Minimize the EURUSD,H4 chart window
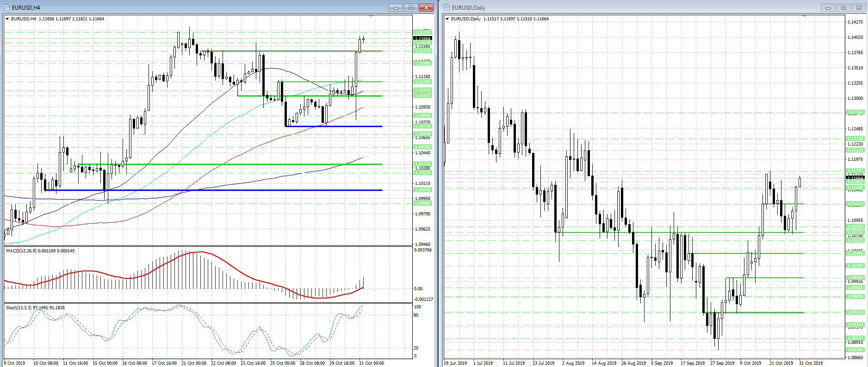Viewport: 868px width, 367px height. pyautogui.click(x=395, y=7)
